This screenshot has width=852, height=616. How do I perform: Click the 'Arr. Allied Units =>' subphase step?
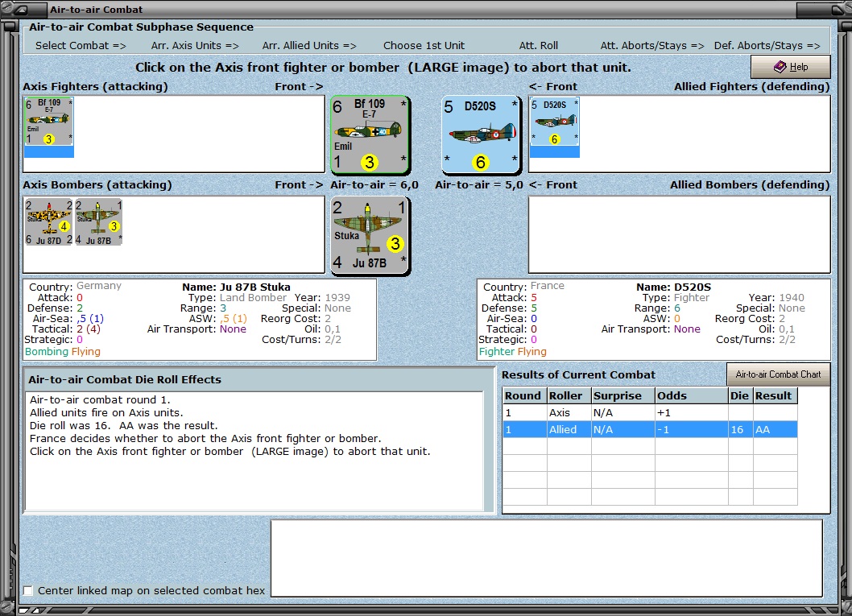[309, 46]
